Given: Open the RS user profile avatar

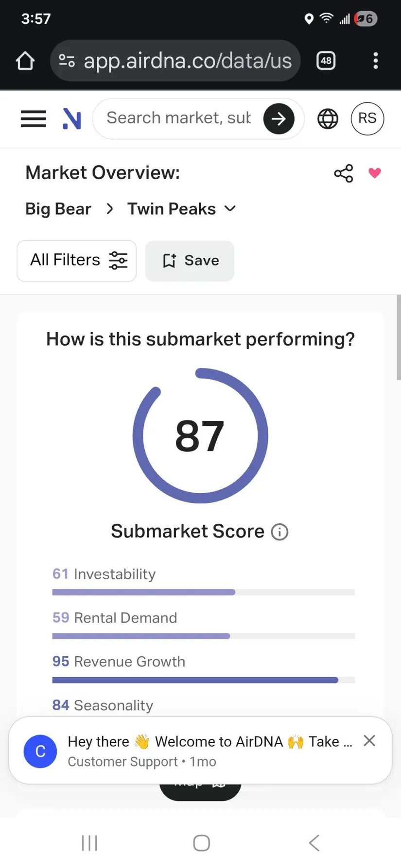Looking at the screenshot, I should click(367, 118).
